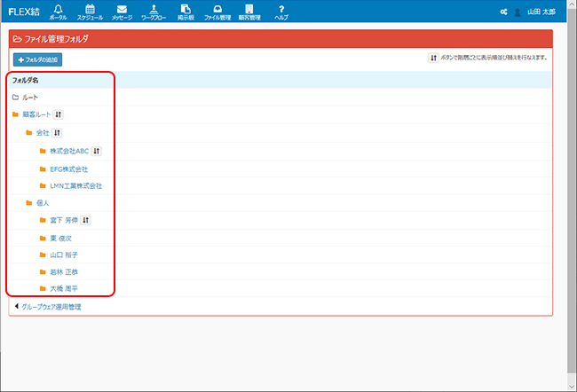The image size is (577, 392).
Task: Go to the 掲示板 bulletin board
Action: 186,12
